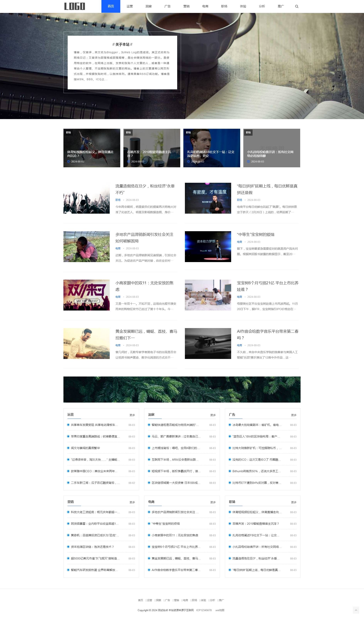Click 更多 in the 运营 section
Screen dimensions: 364x627
(x=132, y=415)
